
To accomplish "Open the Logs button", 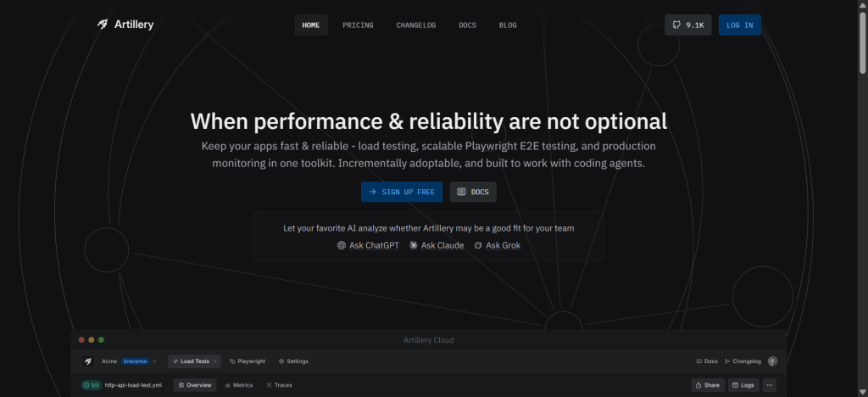I will click(x=743, y=385).
